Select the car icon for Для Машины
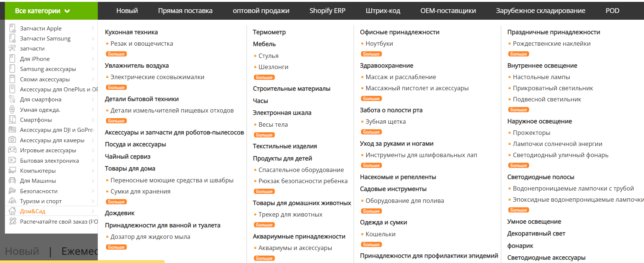Image resolution: width=644 pixels, height=263 pixels. pyautogui.click(x=12, y=181)
